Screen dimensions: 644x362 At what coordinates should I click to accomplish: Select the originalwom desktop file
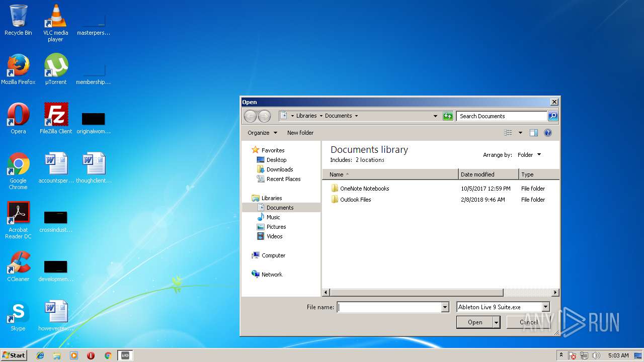(94, 123)
